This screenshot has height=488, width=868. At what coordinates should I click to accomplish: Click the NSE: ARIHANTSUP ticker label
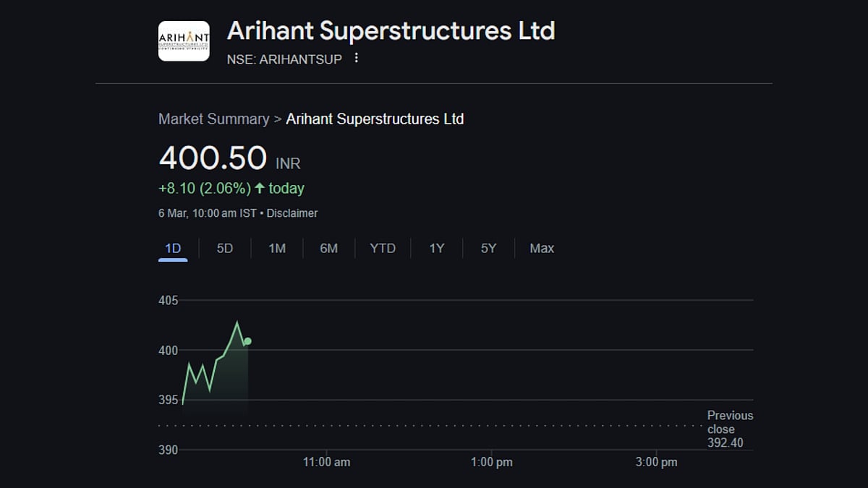[x=285, y=59]
